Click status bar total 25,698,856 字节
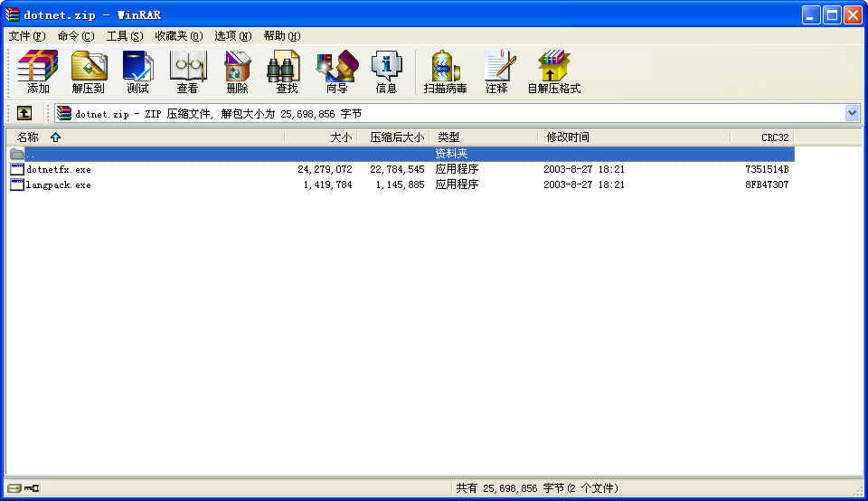 coord(524,488)
